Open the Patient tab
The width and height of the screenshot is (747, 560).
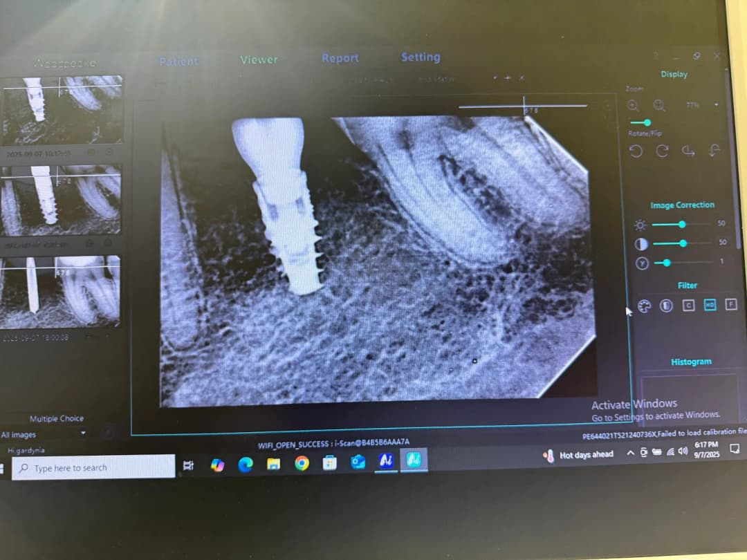(x=178, y=62)
